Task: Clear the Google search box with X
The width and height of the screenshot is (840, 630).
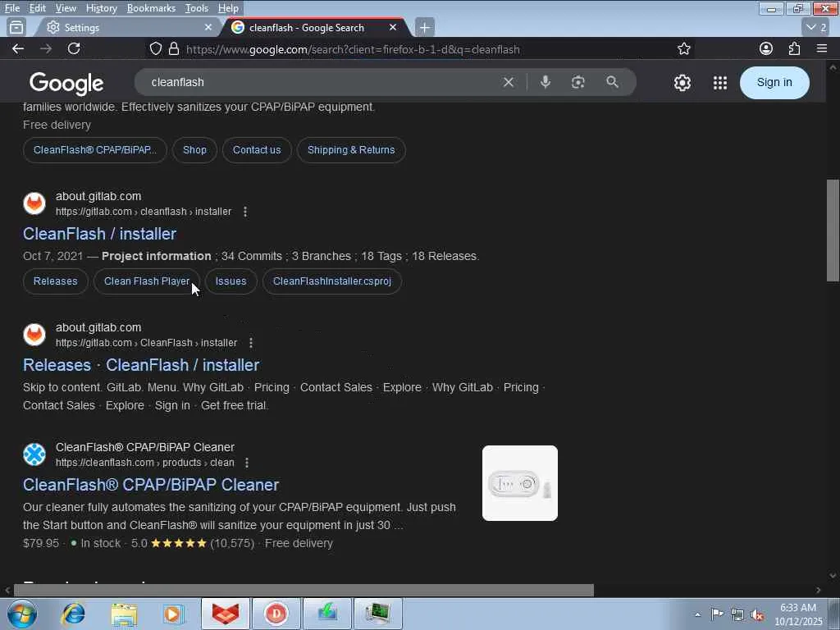Action: (509, 83)
